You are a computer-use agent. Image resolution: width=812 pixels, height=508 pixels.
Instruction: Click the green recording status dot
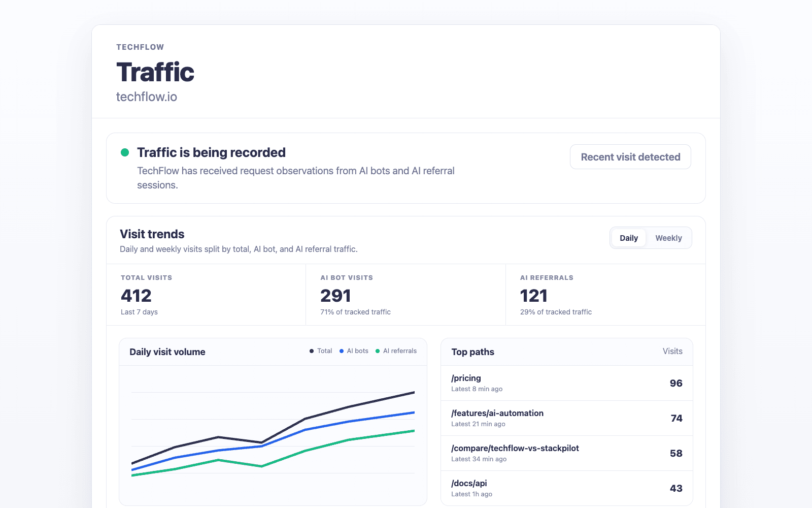click(x=125, y=152)
